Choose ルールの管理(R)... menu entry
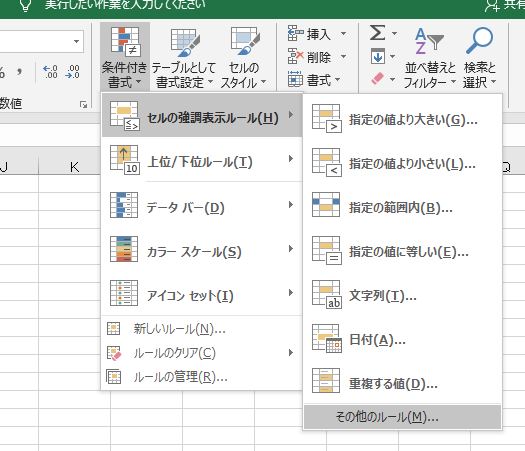 pos(202,377)
